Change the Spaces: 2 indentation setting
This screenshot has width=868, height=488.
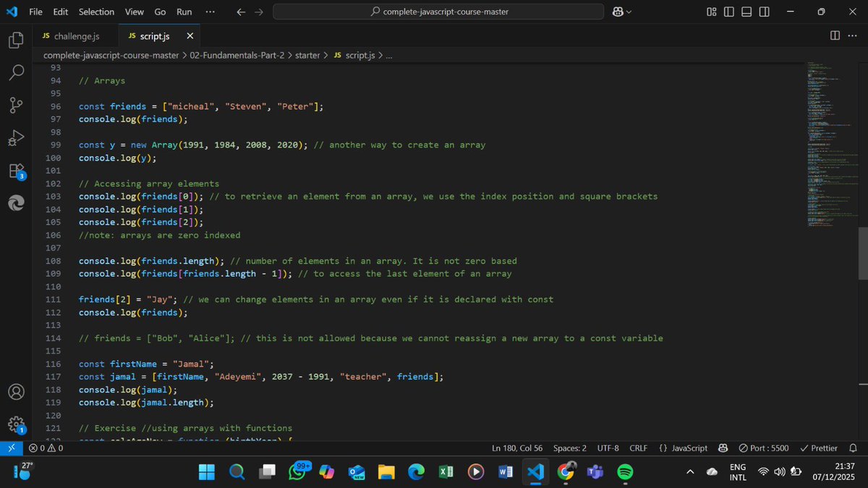point(570,448)
